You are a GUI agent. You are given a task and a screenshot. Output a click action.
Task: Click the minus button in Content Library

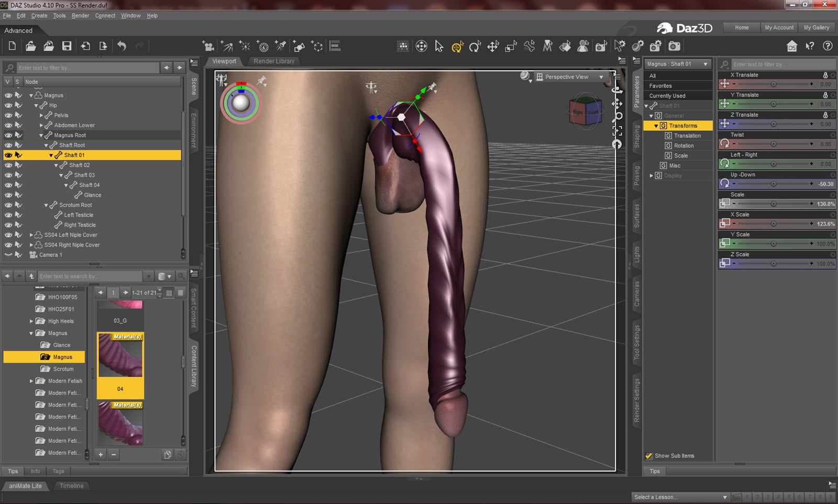coord(114,454)
